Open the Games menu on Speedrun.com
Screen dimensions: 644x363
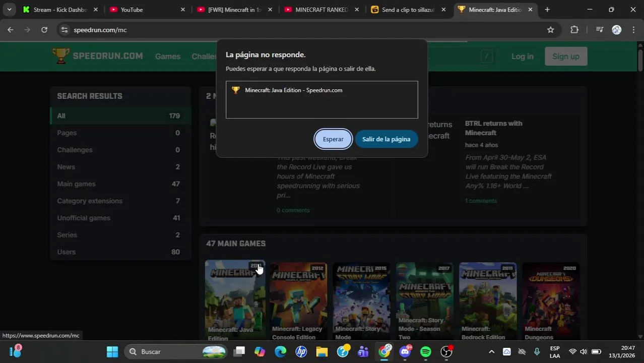(168, 56)
